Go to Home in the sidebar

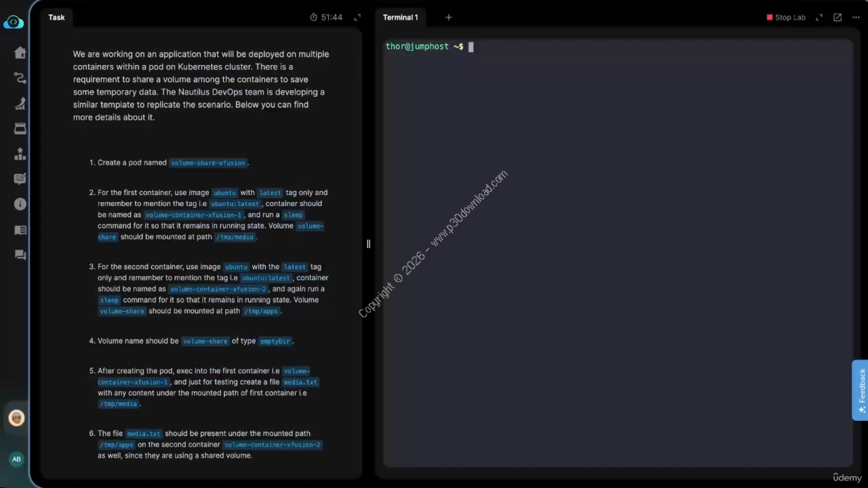click(x=20, y=53)
